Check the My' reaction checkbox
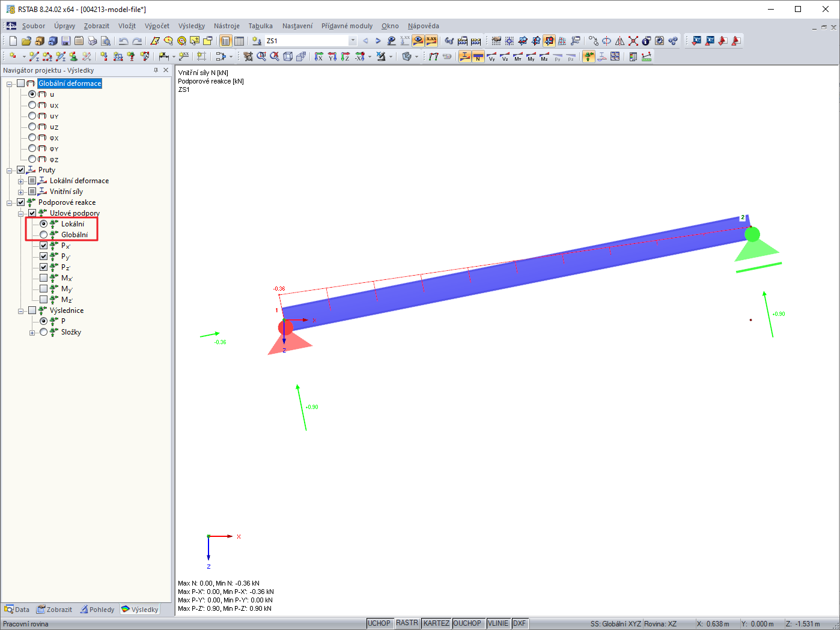Image resolution: width=840 pixels, height=630 pixels. (44, 289)
